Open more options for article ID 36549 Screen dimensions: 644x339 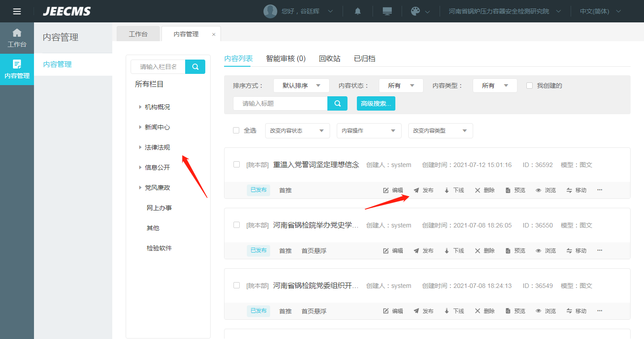pyautogui.click(x=600, y=311)
